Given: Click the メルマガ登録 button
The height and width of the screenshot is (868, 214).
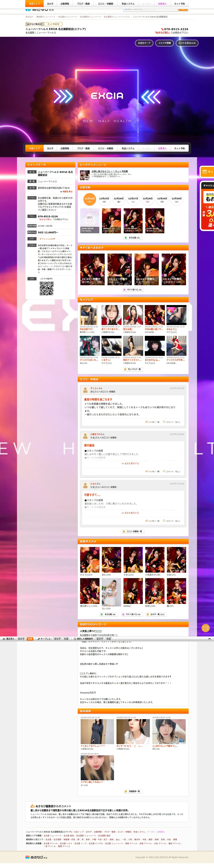Looking at the screenshot, I should click(165, 43).
